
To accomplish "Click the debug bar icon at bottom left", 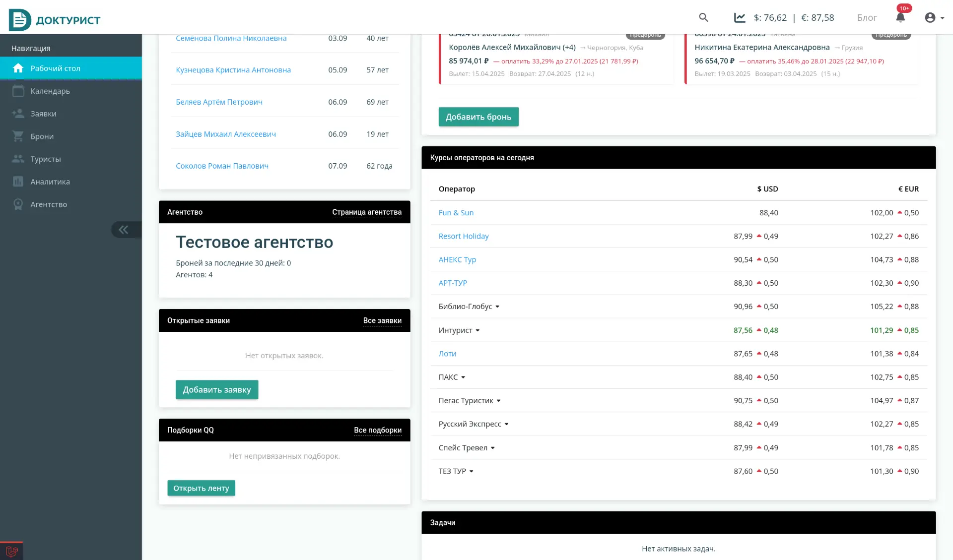I will pos(11,551).
